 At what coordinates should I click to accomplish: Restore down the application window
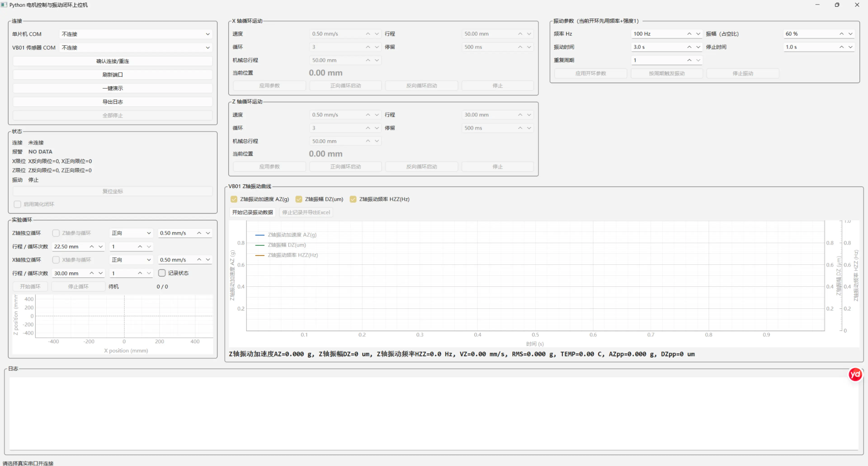point(837,5)
